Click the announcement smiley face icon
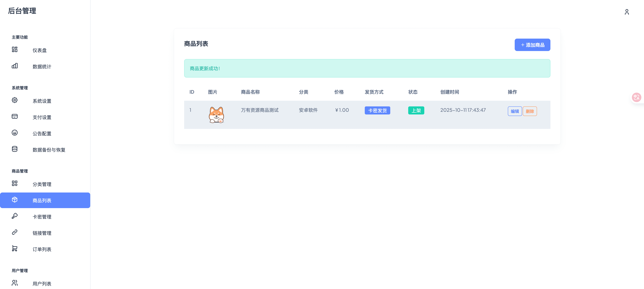 14,133
